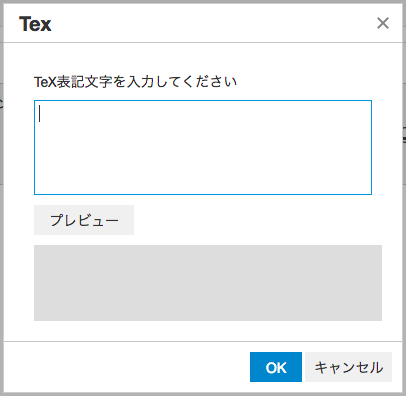The width and height of the screenshot is (406, 396).
Task: Place the cursor at the blinking caret
Action: click(40, 114)
